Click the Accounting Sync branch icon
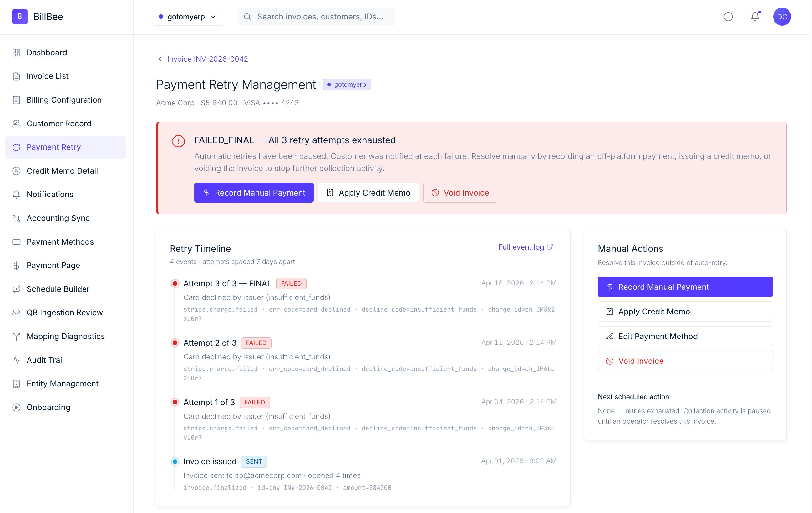The image size is (812, 513). 16,218
